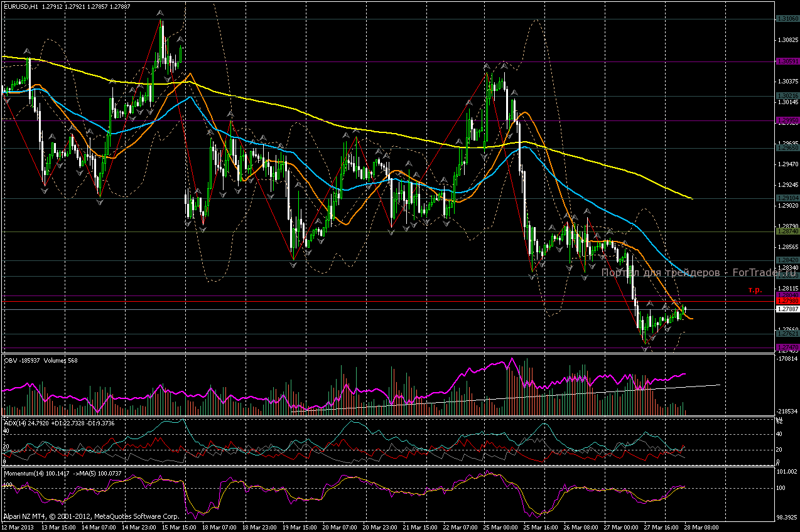Image resolution: width=800 pixels, height=532 pixels.
Task: Click the current price 1.27887 label
Action: 787,309
